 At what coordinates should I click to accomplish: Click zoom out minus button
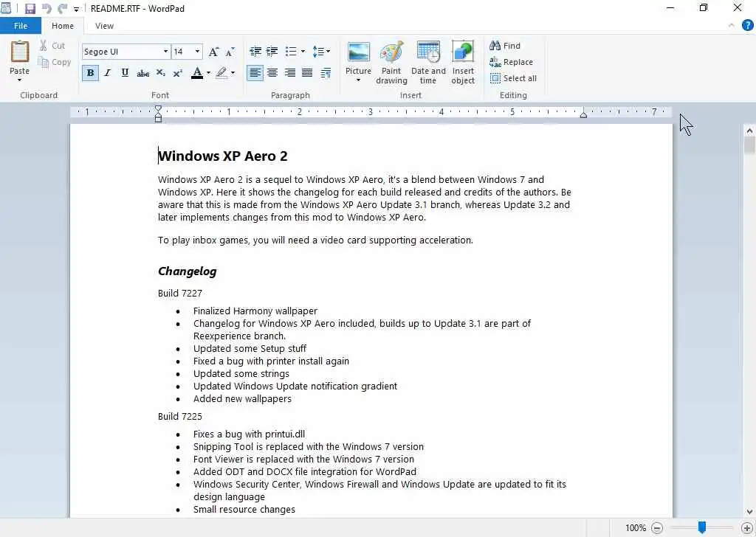[656, 528]
